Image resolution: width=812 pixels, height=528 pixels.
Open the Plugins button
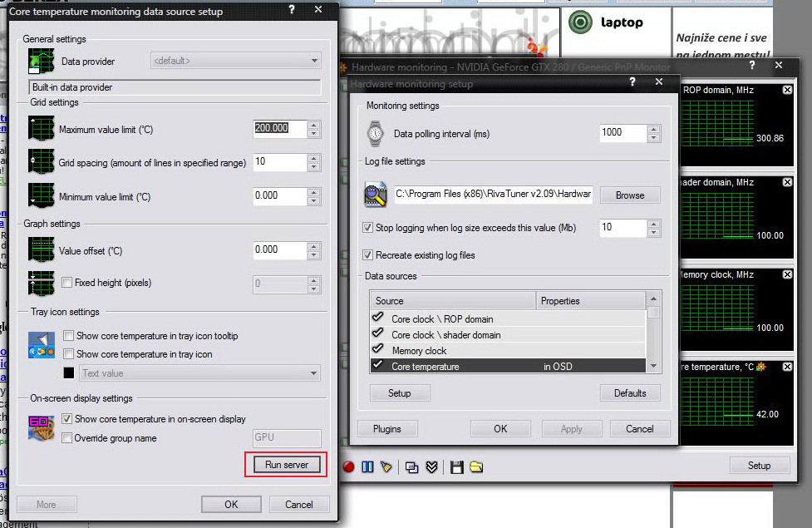(386, 428)
